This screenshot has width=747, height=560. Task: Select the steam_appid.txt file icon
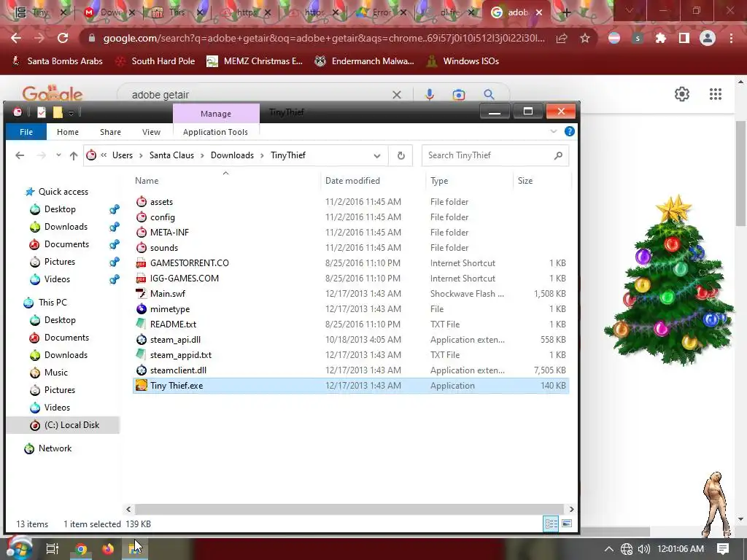(141, 355)
